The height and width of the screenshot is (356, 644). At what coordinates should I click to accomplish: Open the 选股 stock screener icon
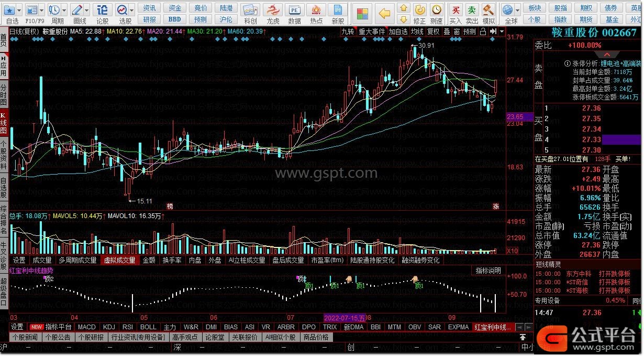[122, 9]
